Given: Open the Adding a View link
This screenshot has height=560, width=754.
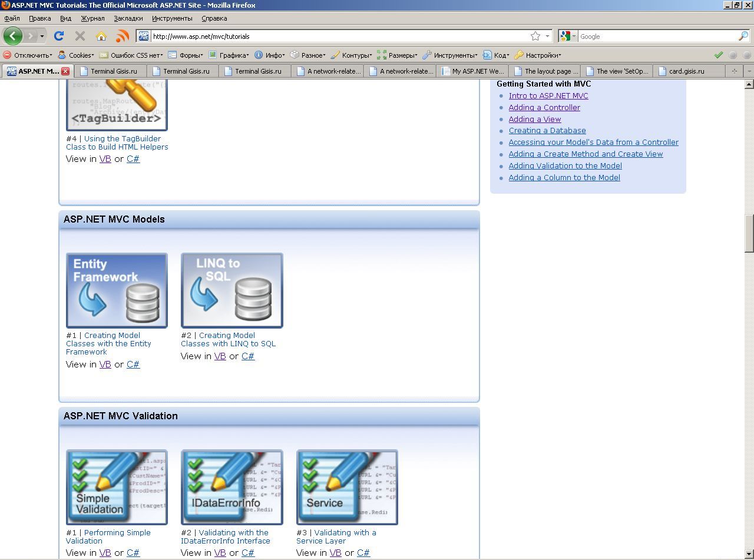Looking at the screenshot, I should pos(535,119).
